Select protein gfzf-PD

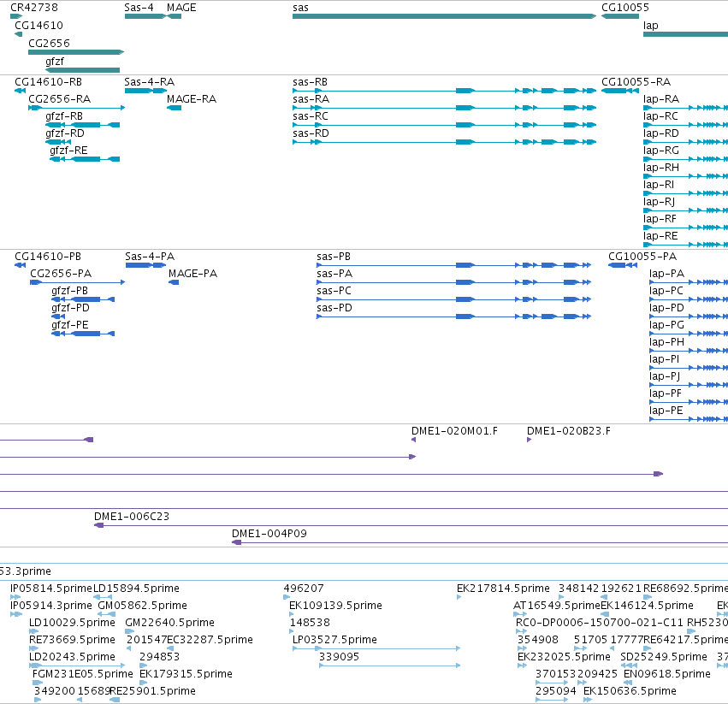pos(58,317)
